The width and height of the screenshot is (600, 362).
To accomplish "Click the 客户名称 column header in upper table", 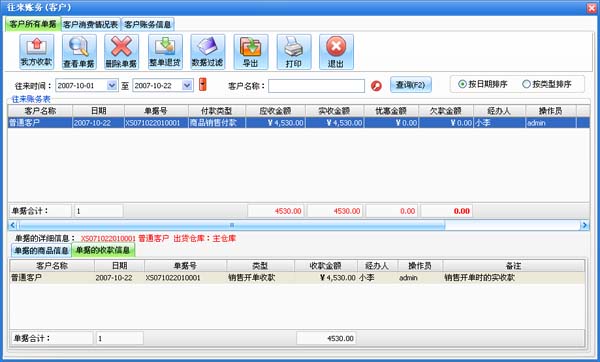I will tap(40, 111).
